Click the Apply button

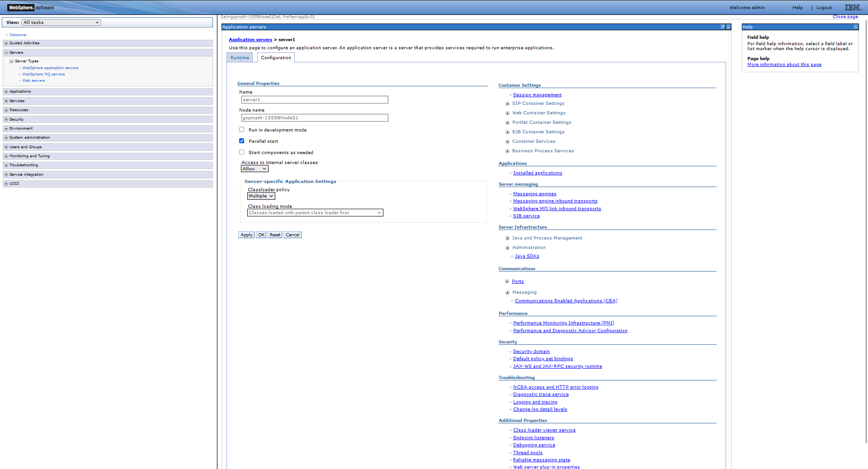pyautogui.click(x=246, y=235)
